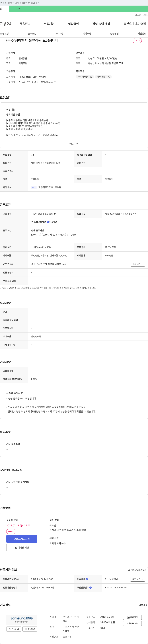This screenshot has width=148, height=644.
Task: Open company 홈페이지 button
Action: click(132, 617)
